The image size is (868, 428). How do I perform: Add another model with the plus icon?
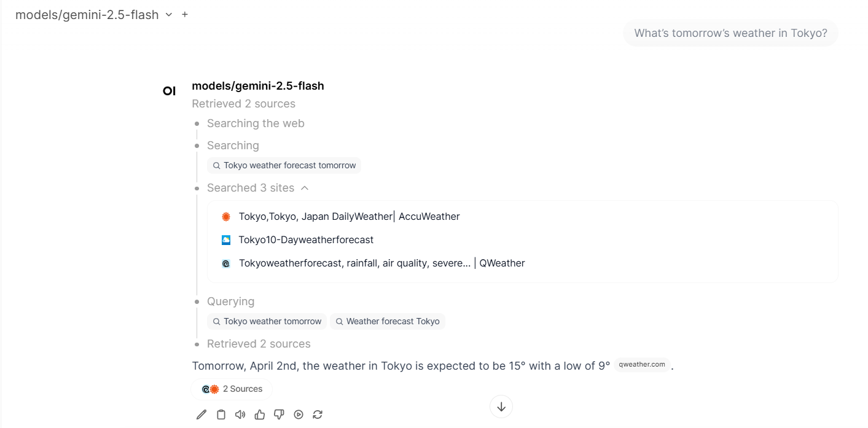pos(185,14)
